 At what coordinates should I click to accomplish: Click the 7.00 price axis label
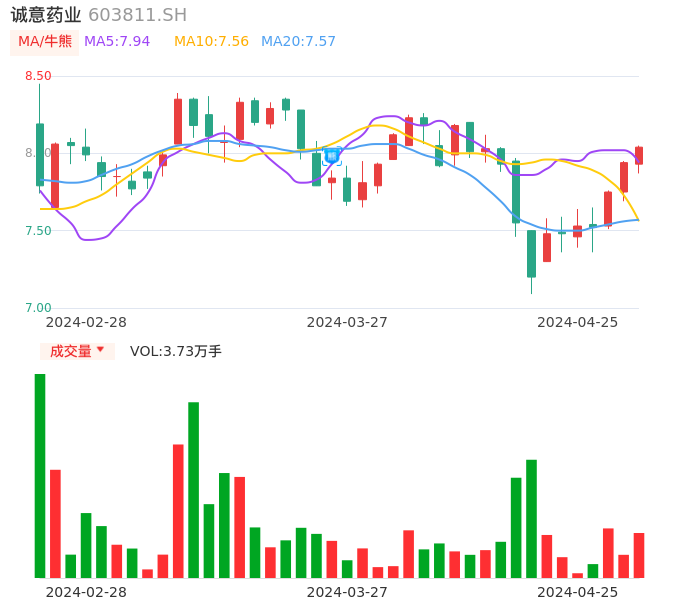(x=38, y=308)
